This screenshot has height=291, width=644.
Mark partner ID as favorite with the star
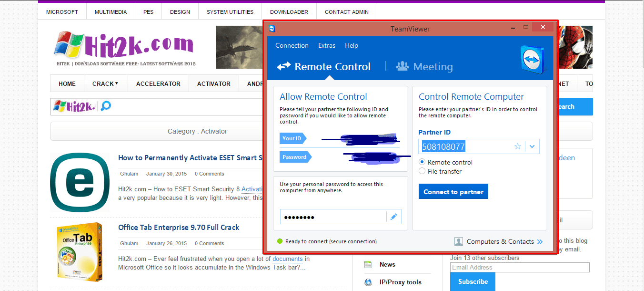pos(518,146)
